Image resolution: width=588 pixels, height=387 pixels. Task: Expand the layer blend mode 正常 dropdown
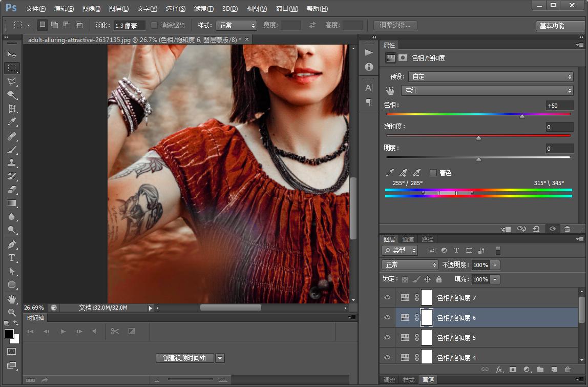(x=410, y=265)
